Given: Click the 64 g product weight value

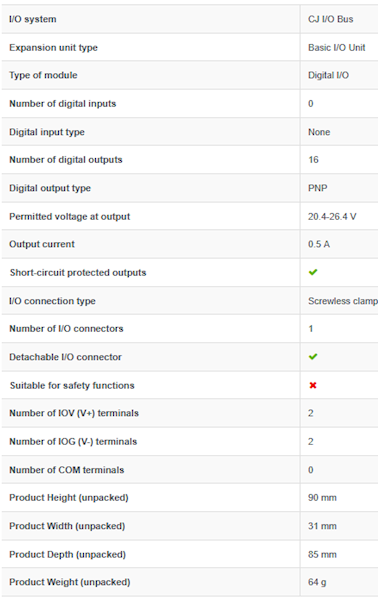Looking at the screenshot, I should click(317, 582).
